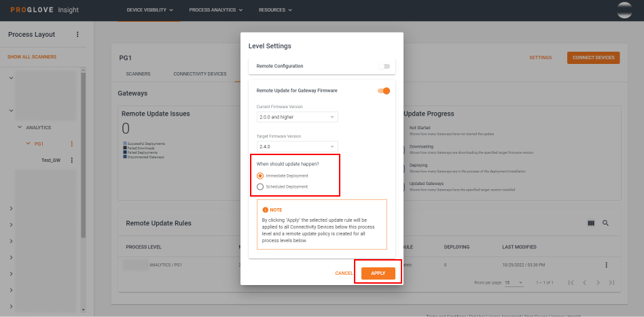Select Immediate Deployment radio option
The width and height of the screenshot is (644, 317).
coord(260,176)
